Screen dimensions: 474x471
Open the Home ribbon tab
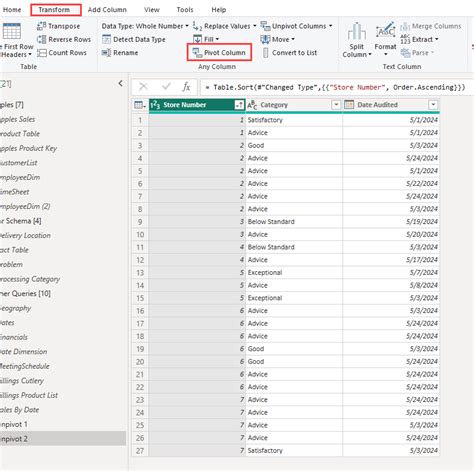pos(12,10)
